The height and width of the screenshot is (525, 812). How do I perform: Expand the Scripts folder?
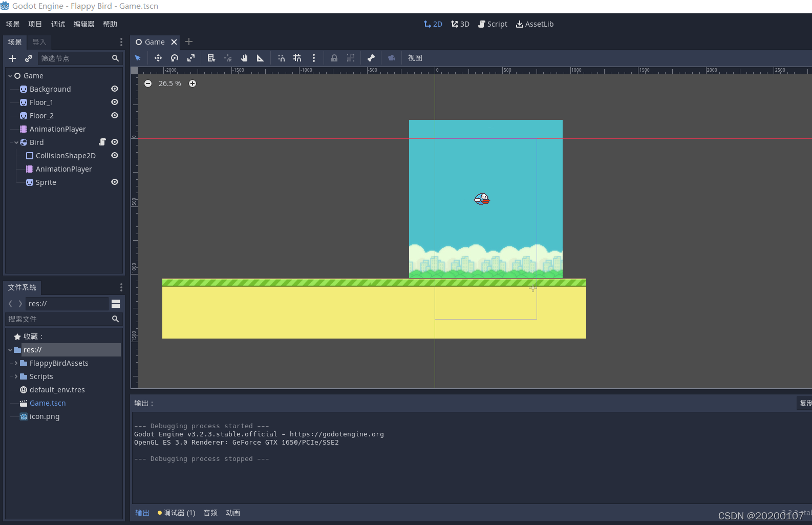pyautogui.click(x=16, y=376)
